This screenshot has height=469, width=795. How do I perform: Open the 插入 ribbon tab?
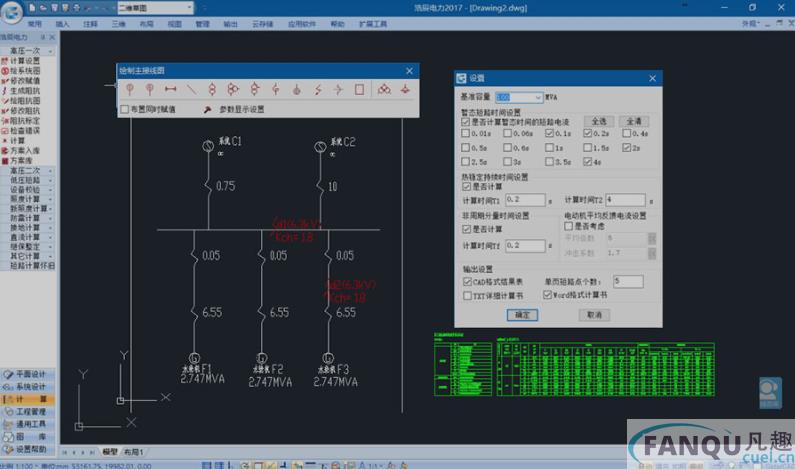coord(62,24)
